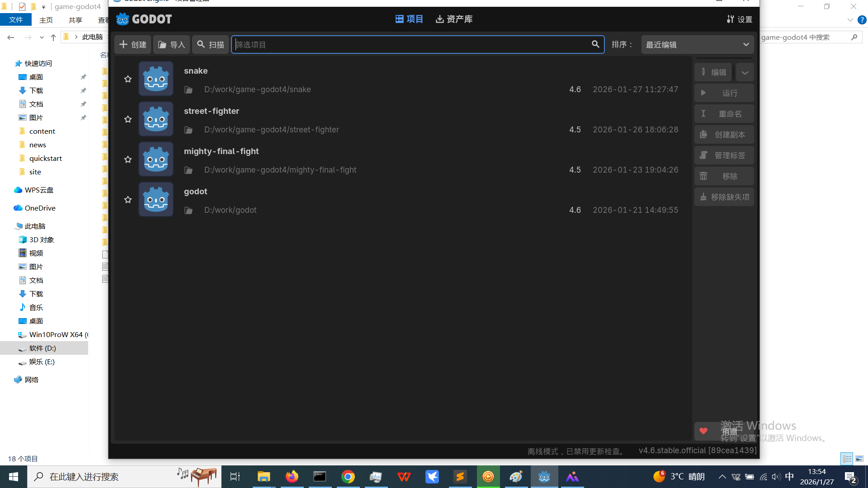Expand 此电脑 in Explorer navigation tree

coord(35,226)
